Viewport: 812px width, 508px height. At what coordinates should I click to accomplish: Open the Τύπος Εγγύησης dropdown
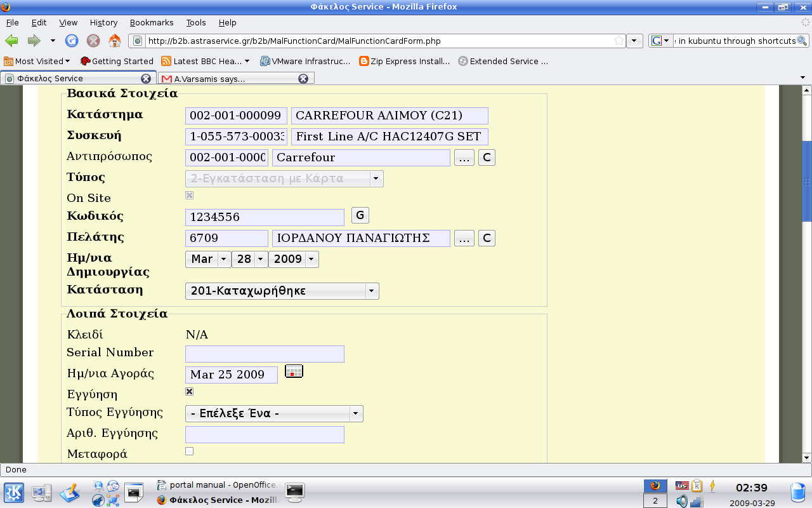(274, 413)
